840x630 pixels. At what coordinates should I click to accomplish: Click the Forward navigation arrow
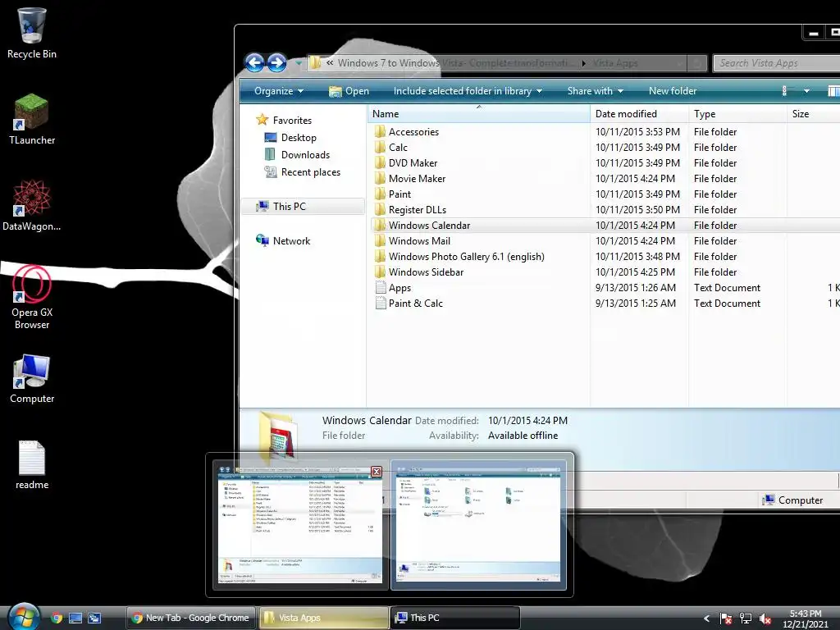[276, 62]
